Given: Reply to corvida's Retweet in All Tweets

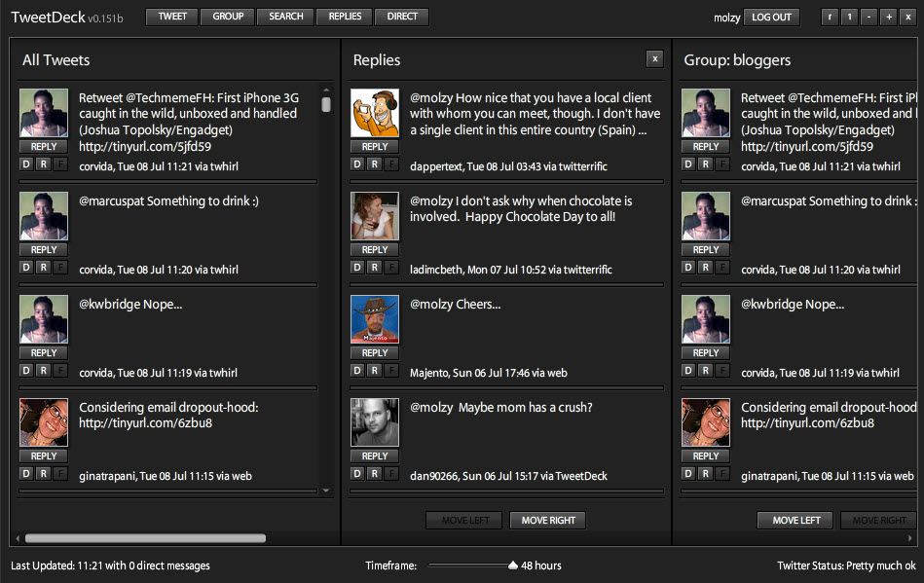Looking at the screenshot, I should (44, 147).
